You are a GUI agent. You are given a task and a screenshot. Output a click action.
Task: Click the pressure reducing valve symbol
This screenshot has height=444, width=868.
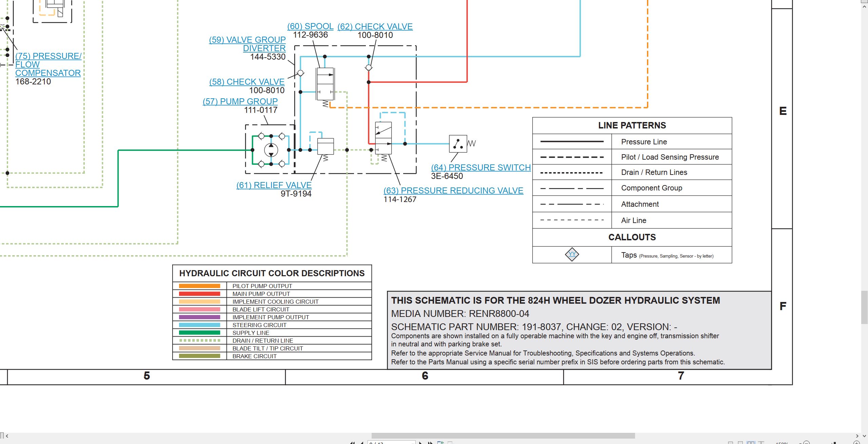[x=383, y=138]
